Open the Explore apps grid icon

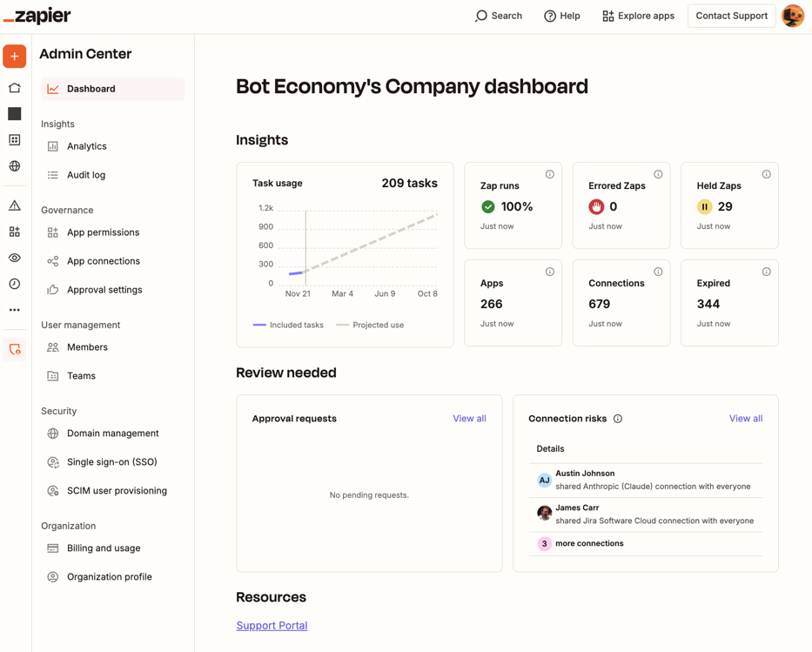(638, 16)
